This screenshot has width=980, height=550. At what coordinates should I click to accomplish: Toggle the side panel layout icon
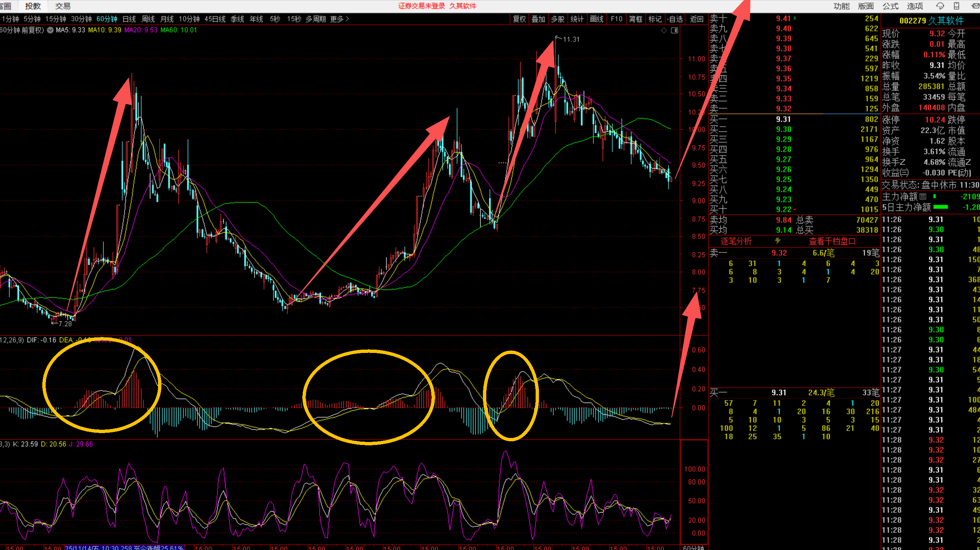coord(674,30)
